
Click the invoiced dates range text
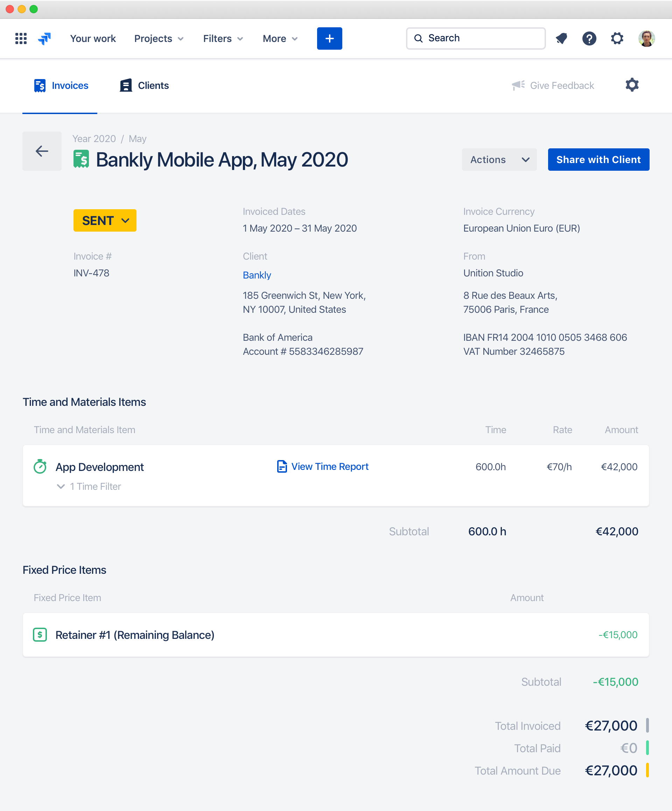click(300, 228)
